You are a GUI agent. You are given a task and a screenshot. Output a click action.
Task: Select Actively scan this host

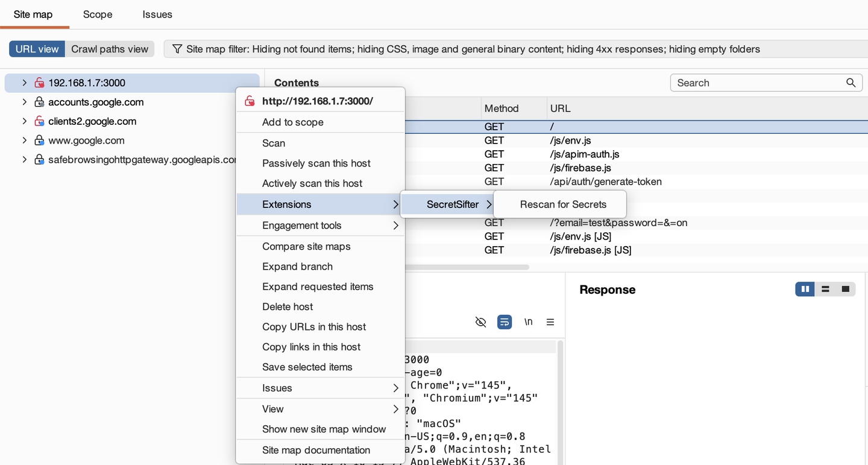320,183
